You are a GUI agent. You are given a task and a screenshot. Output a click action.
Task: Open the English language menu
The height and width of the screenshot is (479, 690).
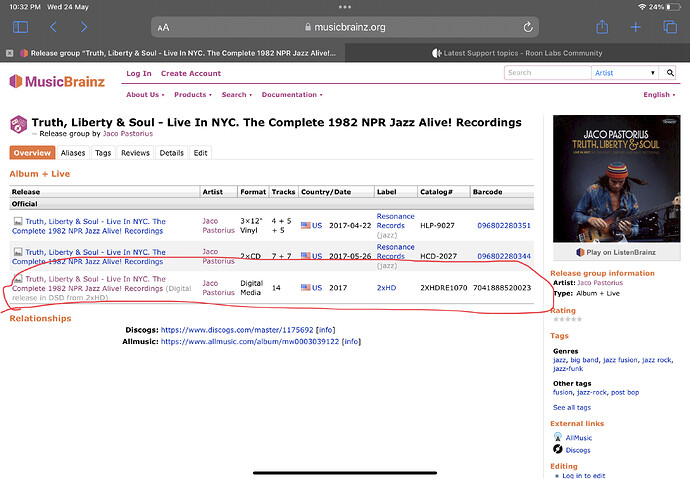(x=659, y=95)
